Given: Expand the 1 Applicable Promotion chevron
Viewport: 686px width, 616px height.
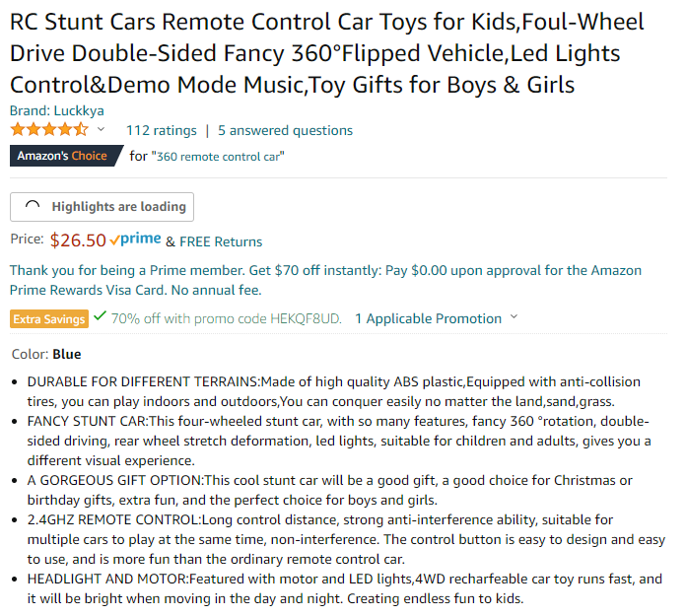Looking at the screenshot, I should (x=514, y=316).
